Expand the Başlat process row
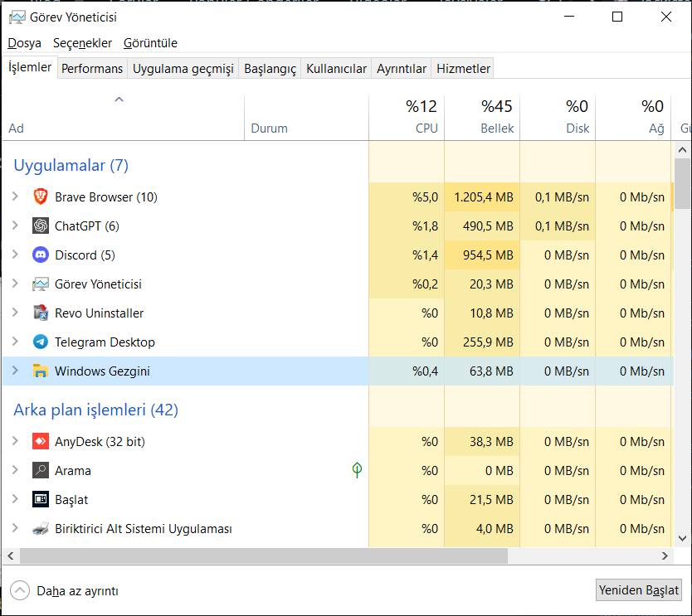This screenshot has height=616, width=692. click(x=15, y=499)
